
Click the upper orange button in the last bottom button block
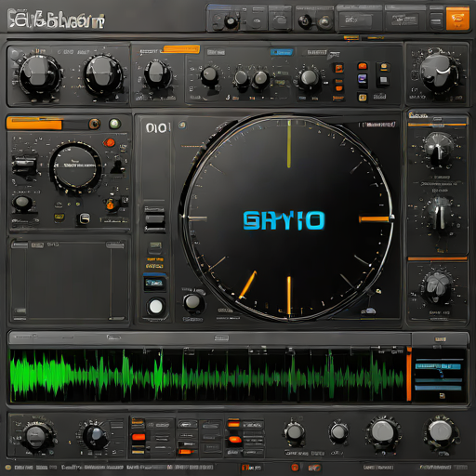click(x=234, y=425)
